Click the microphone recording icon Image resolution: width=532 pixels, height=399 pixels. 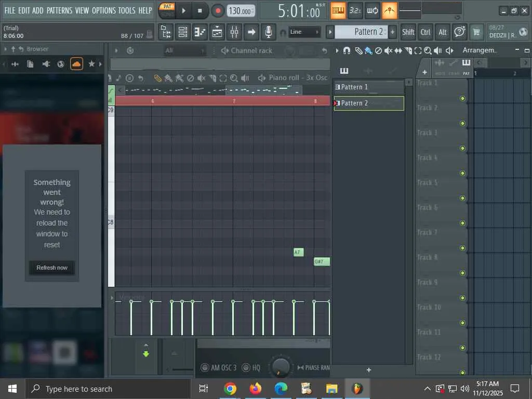coord(268,32)
